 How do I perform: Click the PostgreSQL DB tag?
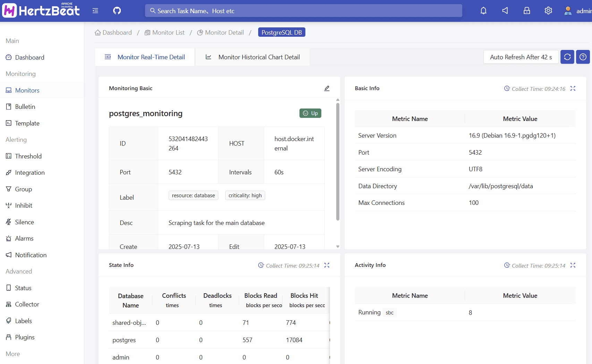[x=282, y=32]
